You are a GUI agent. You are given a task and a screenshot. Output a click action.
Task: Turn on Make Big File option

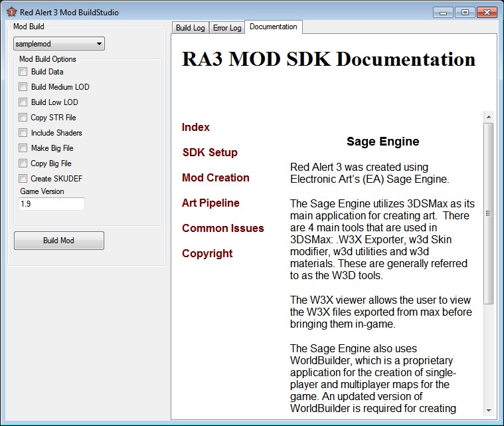(23, 148)
